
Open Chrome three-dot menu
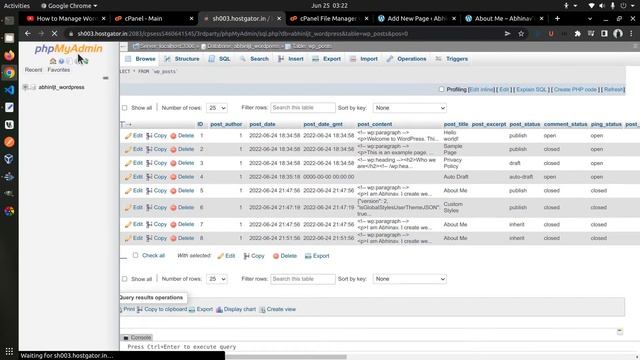631,34
